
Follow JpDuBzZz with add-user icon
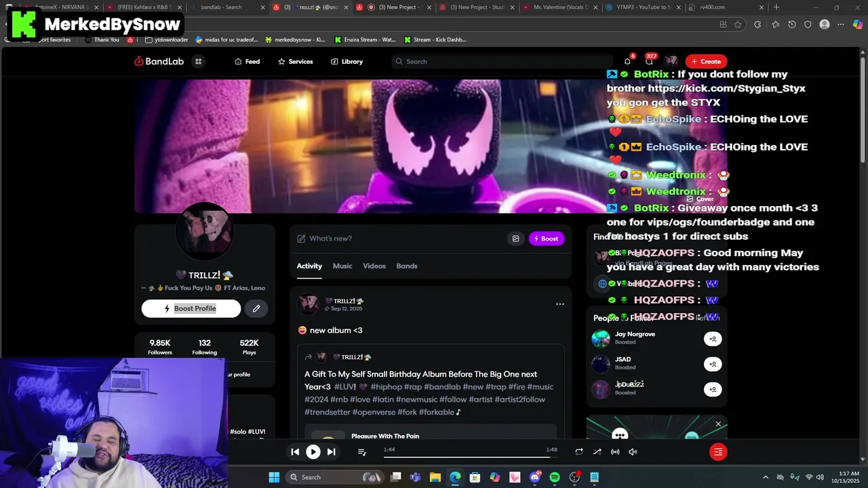[713, 390]
